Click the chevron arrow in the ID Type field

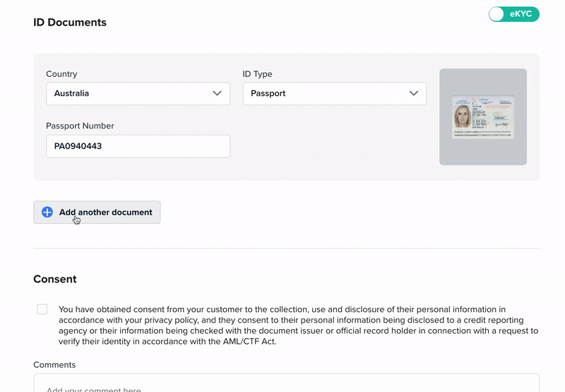pos(414,93)
